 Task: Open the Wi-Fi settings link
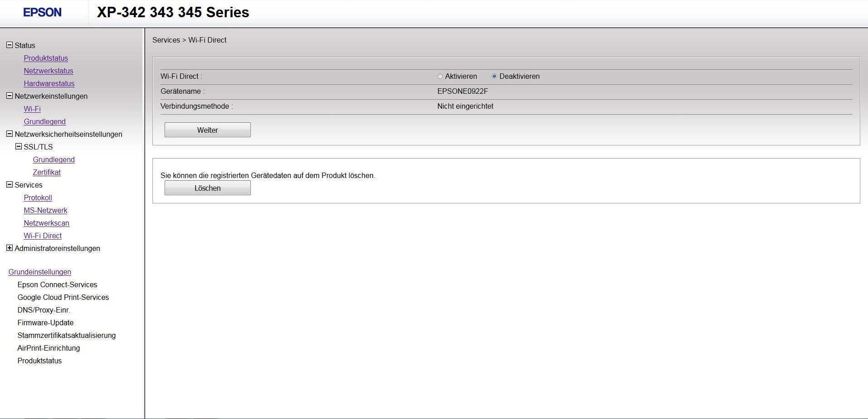point(32,109)
